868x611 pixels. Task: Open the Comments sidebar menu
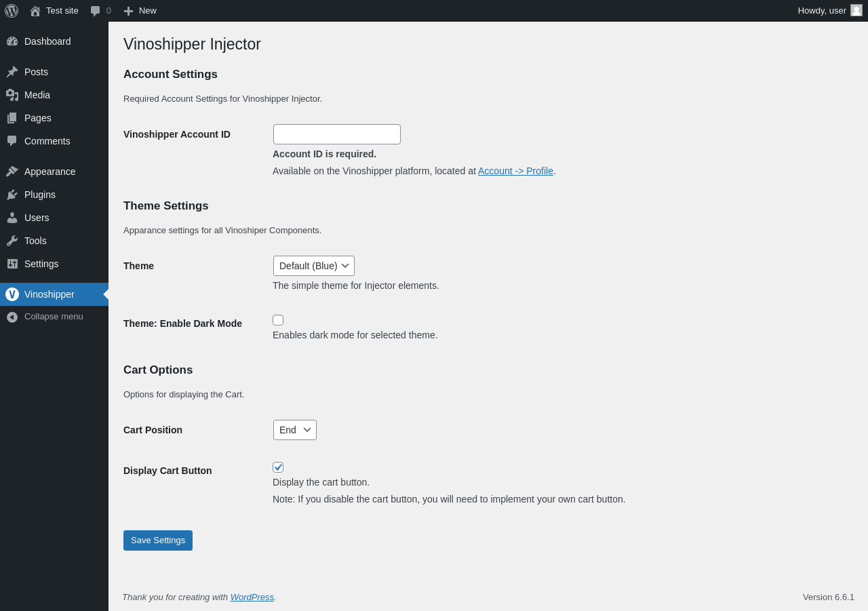(54, 141)
